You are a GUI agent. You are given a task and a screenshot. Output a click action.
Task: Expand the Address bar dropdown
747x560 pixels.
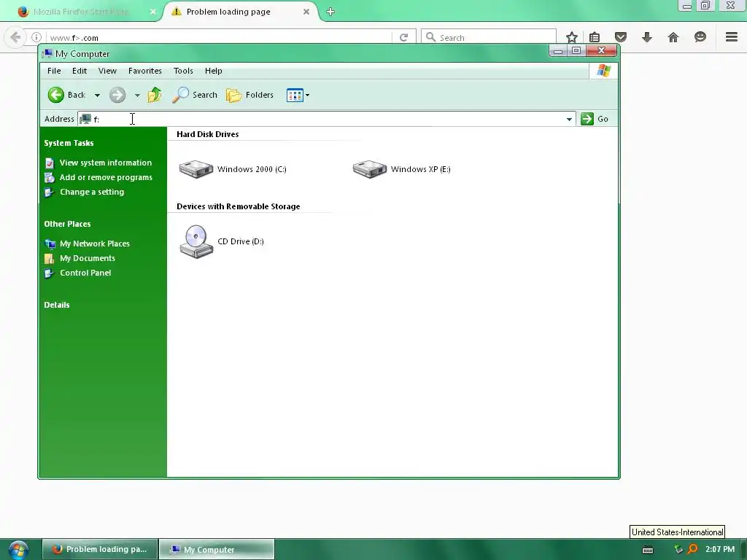[569, 119]
